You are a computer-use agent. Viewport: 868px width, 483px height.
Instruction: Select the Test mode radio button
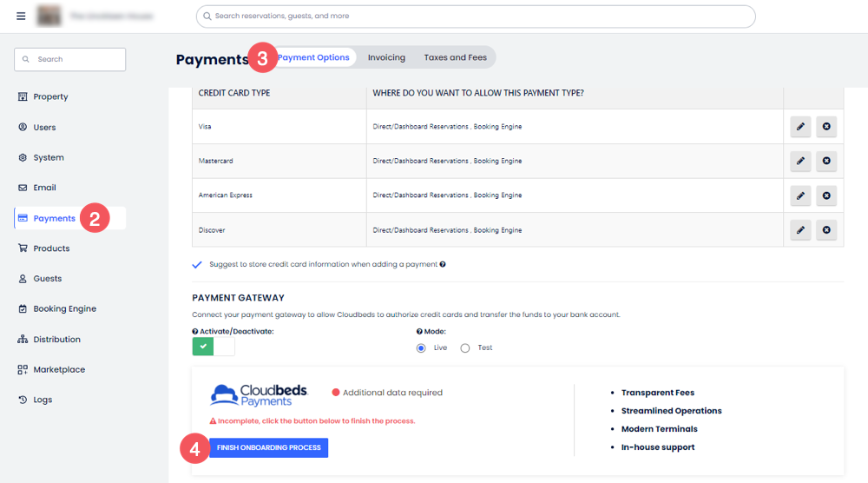465,347
